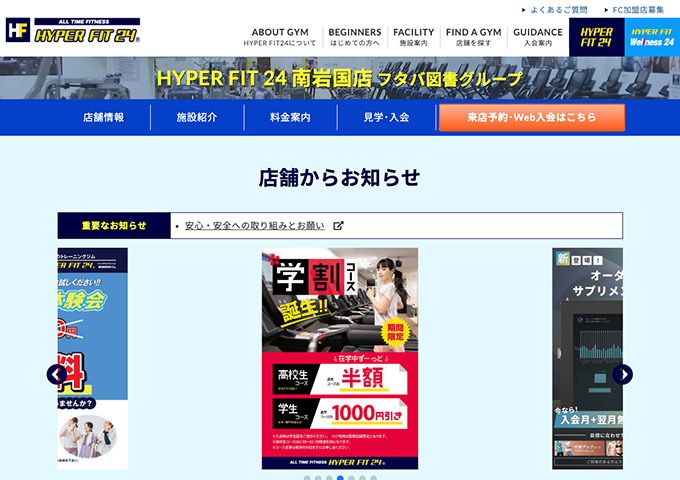
Task: Open FACILITY 施設案内 menu
Action: click(414, 37)
